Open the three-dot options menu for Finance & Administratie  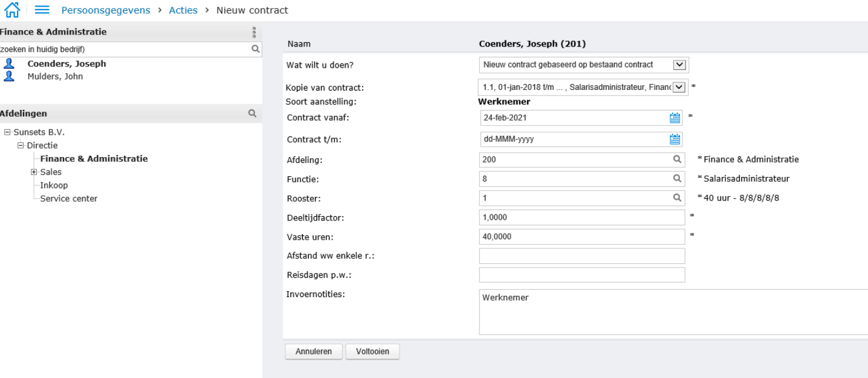point(254,31)
